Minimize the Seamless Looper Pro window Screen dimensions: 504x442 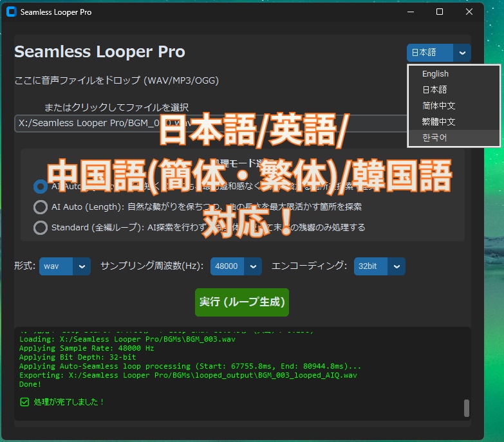click(x=411, y=12)
